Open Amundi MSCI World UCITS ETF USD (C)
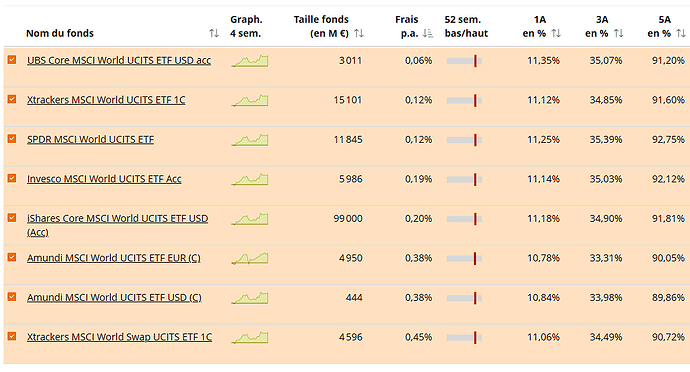690x372 pixels. (114, 298)
